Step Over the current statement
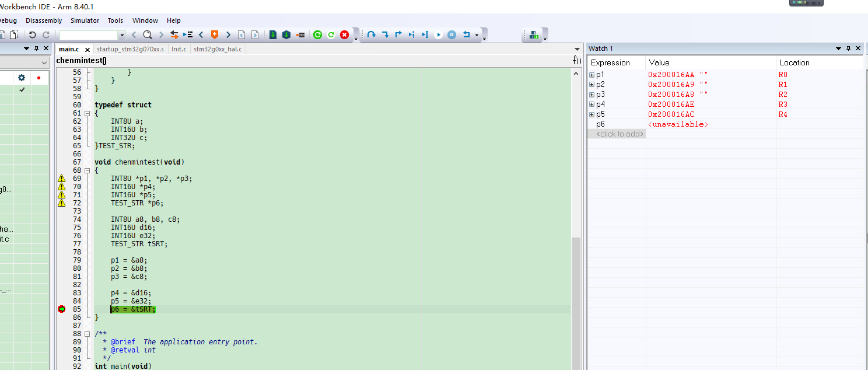Viewport: 868px width, 370px height. [x=371, y=35]
